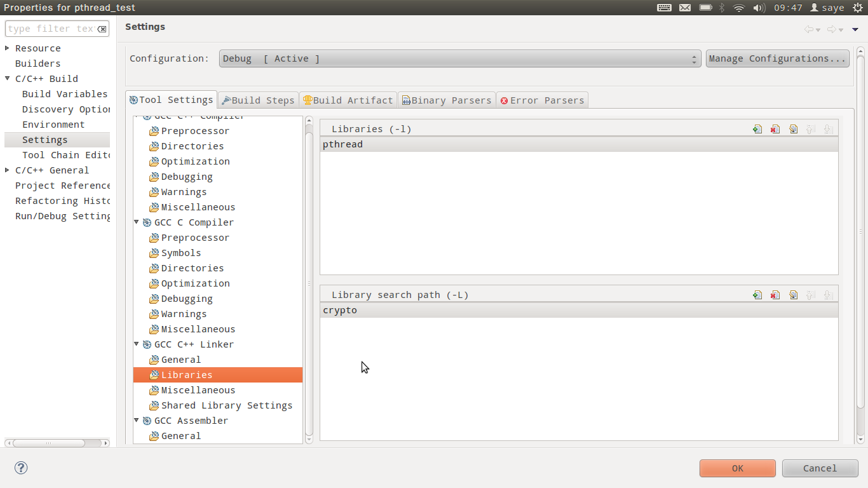
Task: Select Symbols under GCC C Compiler
Action: [x=181, y=253]
